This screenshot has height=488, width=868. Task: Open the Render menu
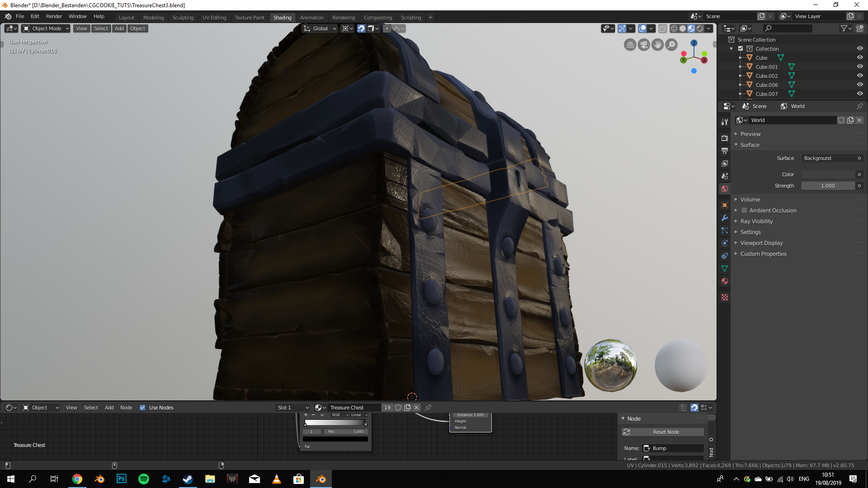click(54, 16)
